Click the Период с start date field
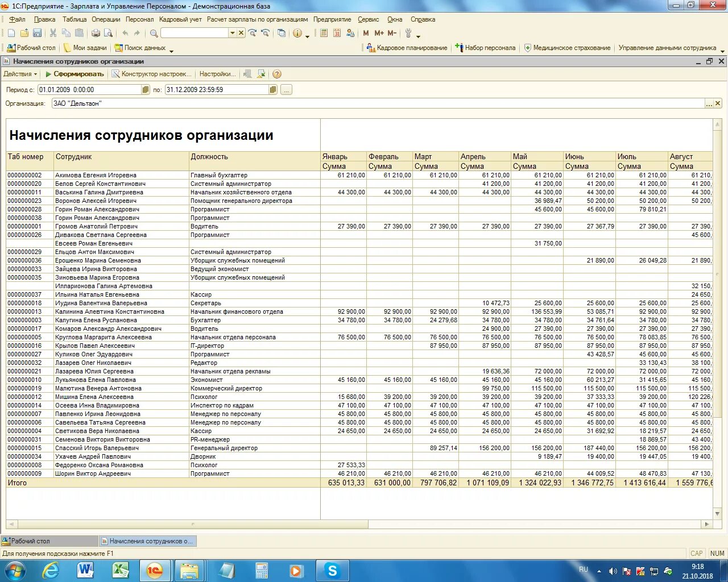This screenshot has height=582, width=728. click(89, 90)
